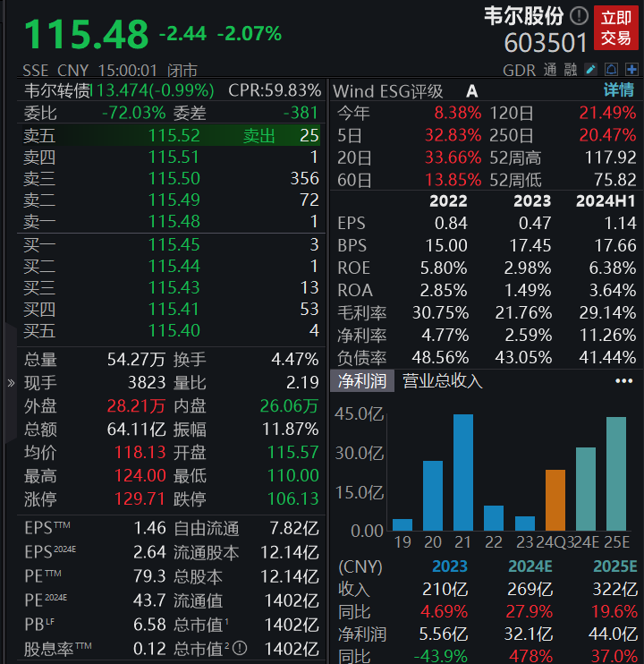Select the 卖五 order row at 115.52
This screenshot has width=644, height=664.
tap(171, 135)
